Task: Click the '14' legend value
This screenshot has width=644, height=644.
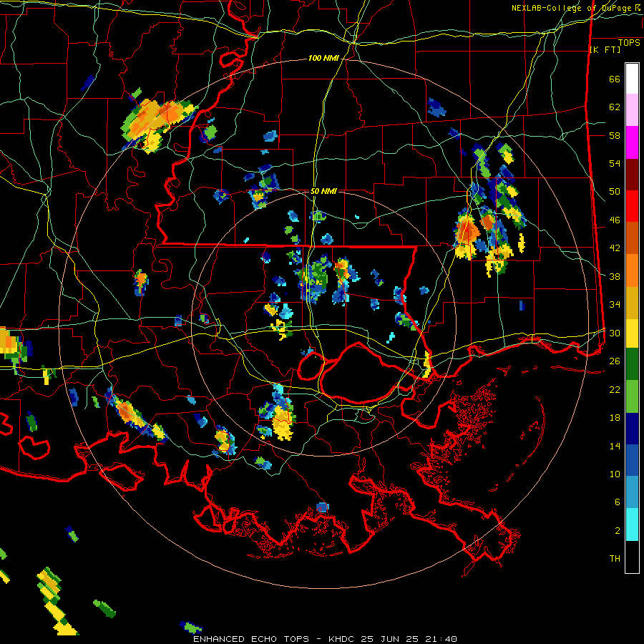Action: 615,446
